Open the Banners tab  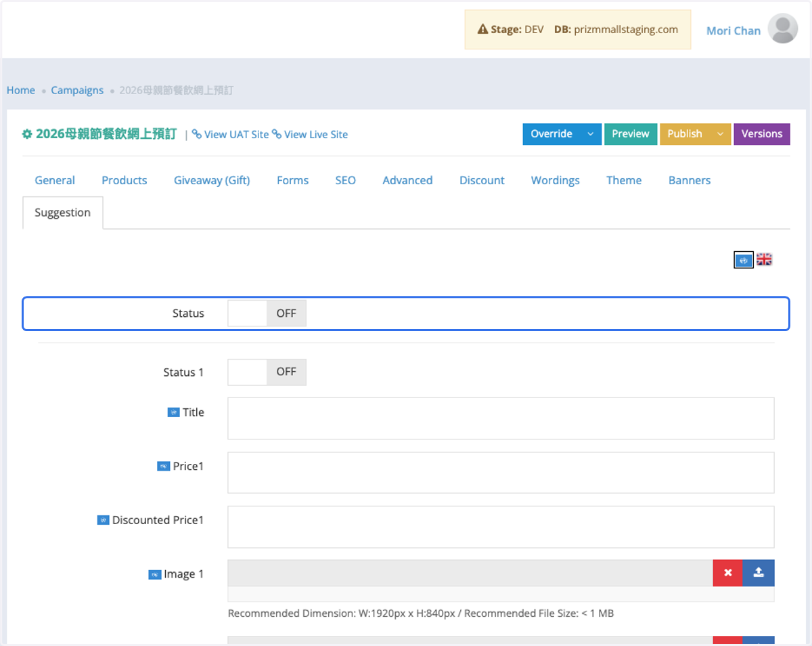pyautogui.click(x=690, y=180)
